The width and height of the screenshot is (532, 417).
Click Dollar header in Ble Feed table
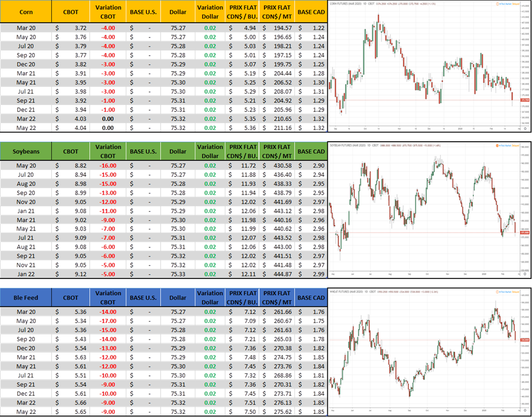178,298
